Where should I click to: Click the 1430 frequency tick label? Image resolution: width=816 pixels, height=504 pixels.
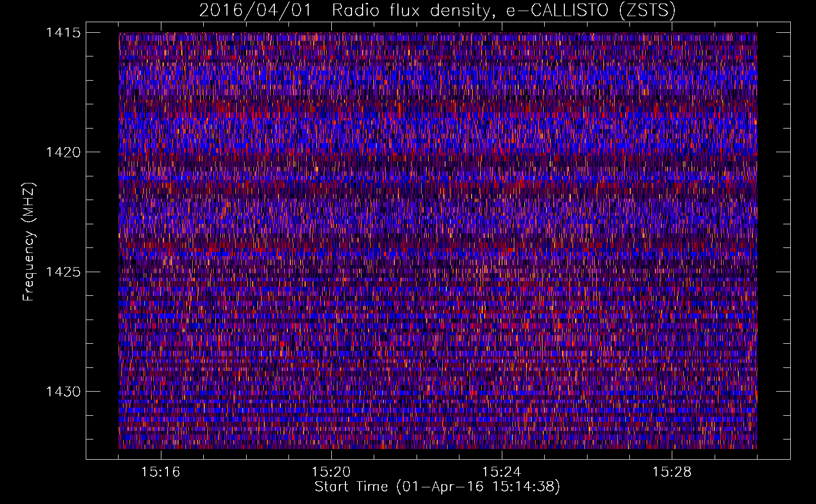point(63,392)
